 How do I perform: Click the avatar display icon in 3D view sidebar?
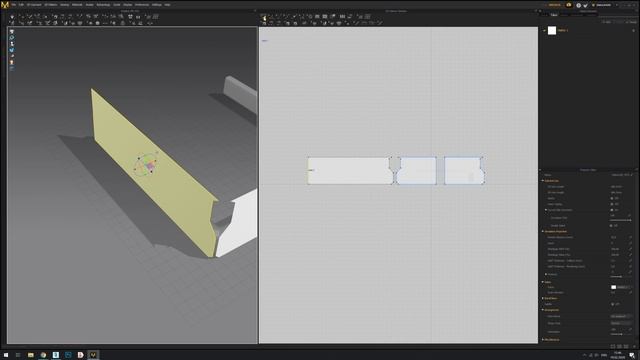pos(11,44)
